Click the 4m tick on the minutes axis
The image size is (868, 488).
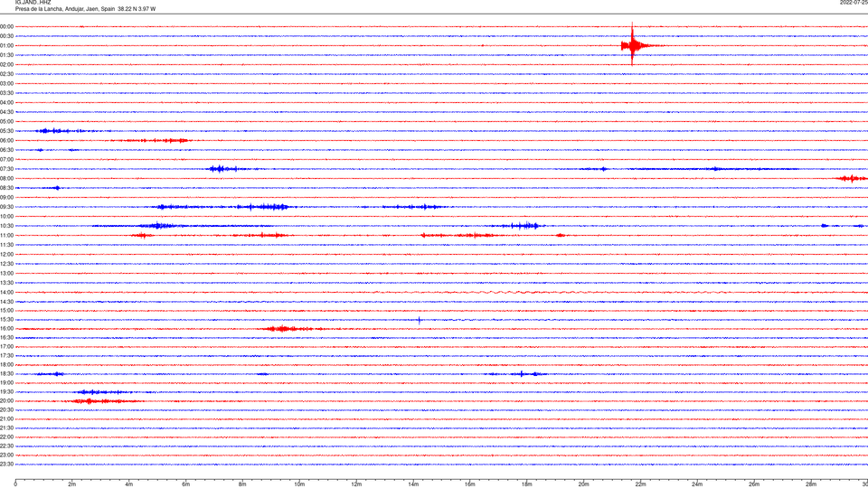[129, 484]
